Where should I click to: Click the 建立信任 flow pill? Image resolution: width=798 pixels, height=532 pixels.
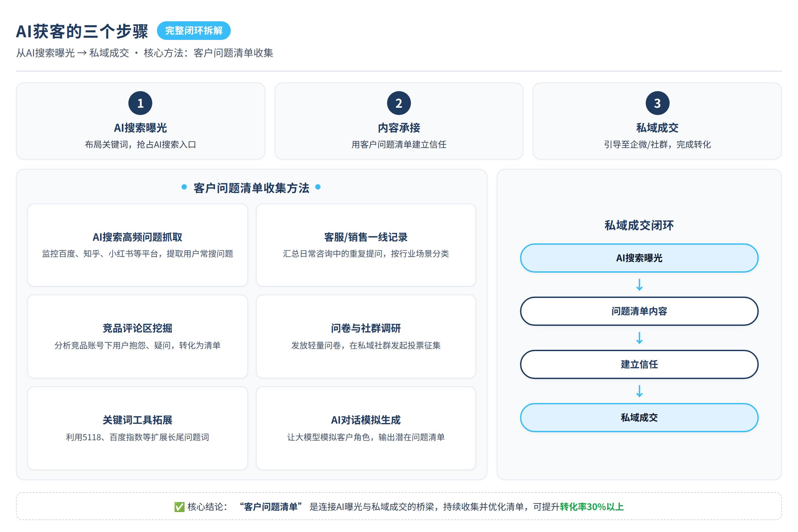pyautogui.click(x=639, y=364)
